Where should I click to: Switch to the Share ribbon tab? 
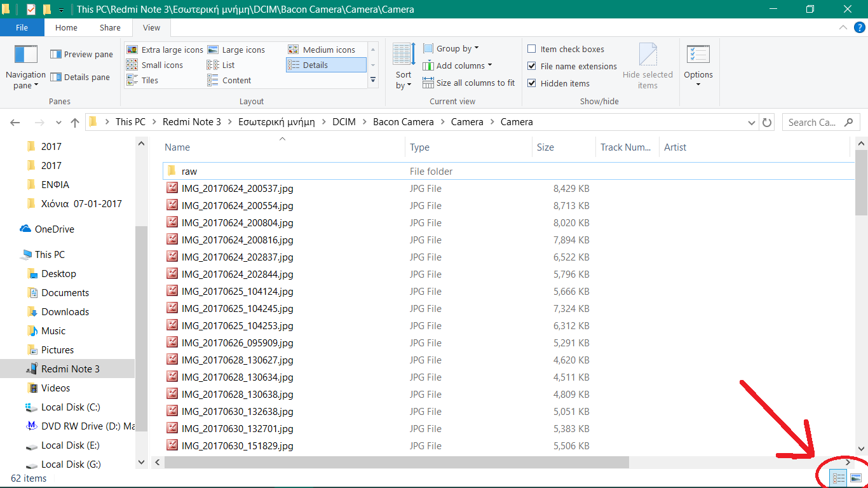(x=110, y=27)
